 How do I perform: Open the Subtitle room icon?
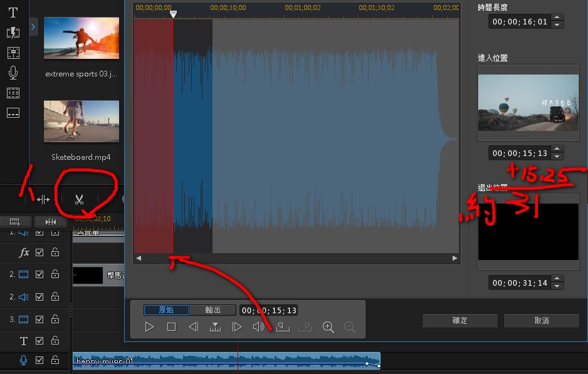tap(13, 113)
